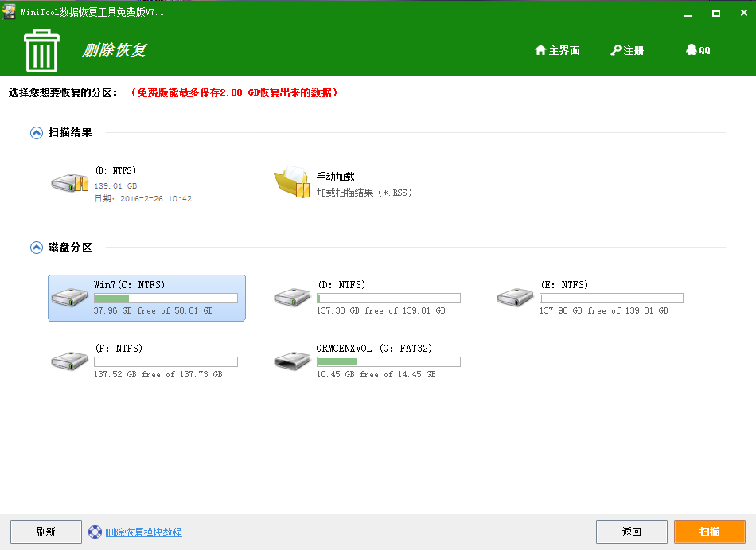Image resolution: width=756 pixels, height=550 pixels.
Task: Click the trash can module icon
Action: tap(41, 51)
